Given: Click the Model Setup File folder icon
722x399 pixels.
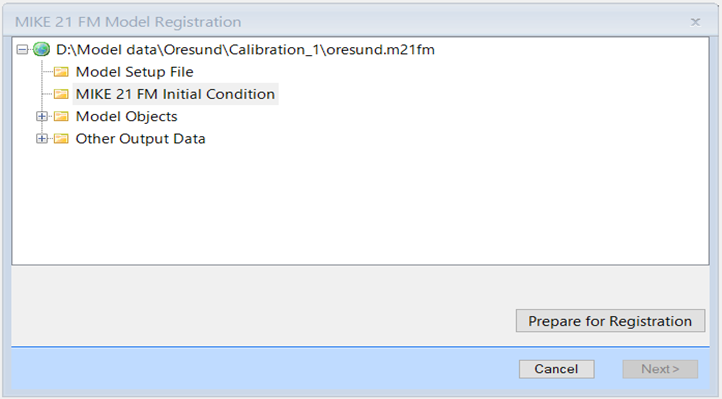Looking at the screenshot, I should [x=61, y=72].
